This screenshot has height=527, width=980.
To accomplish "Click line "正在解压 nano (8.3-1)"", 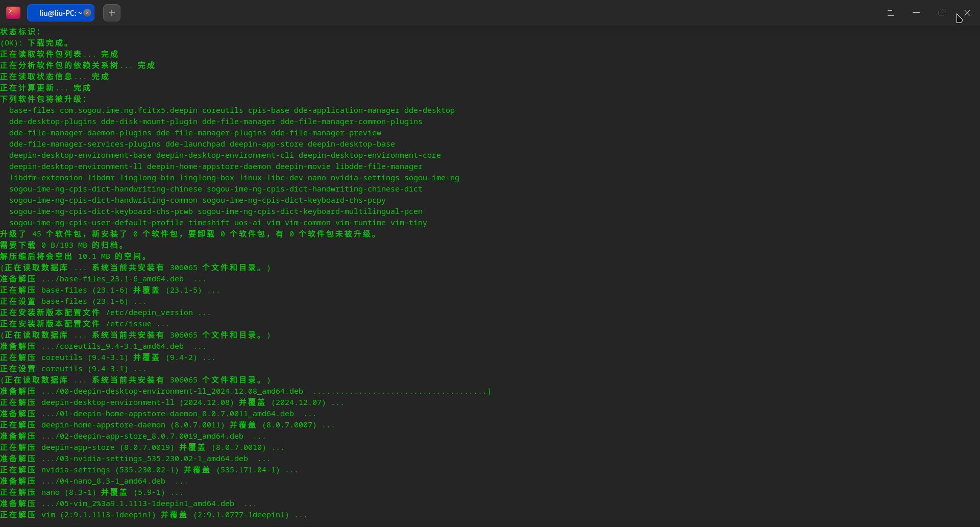I will [92, 492].
